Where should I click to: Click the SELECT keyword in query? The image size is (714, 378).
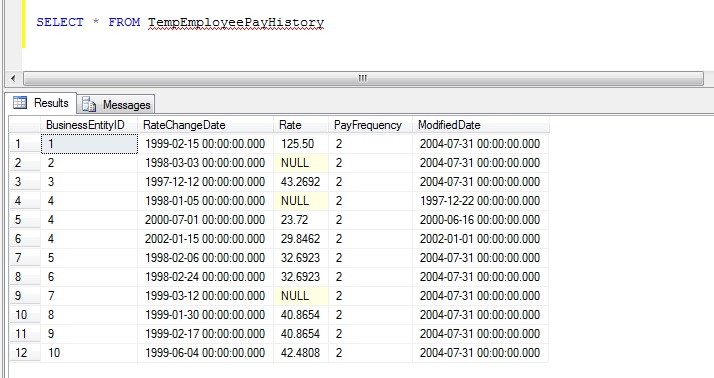pos(60,22)
